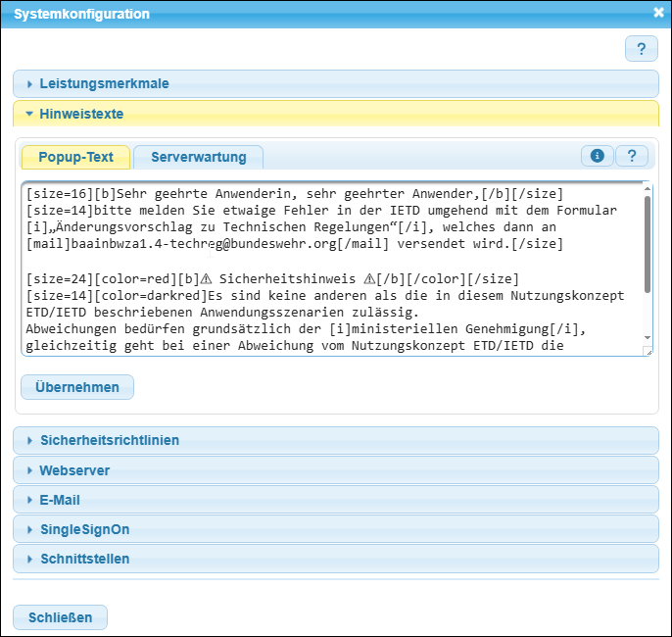The width and height of the screenshot is (672, 637).
Task: Collapse the Hinweistexte section
Action: point(81,114)
